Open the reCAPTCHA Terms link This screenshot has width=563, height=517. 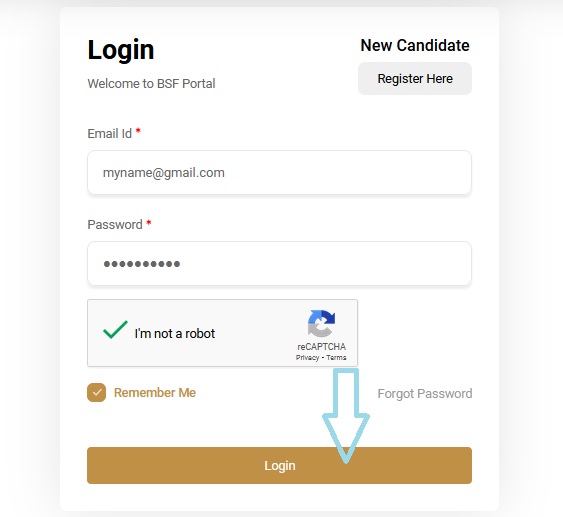click(x=336, y=358)
